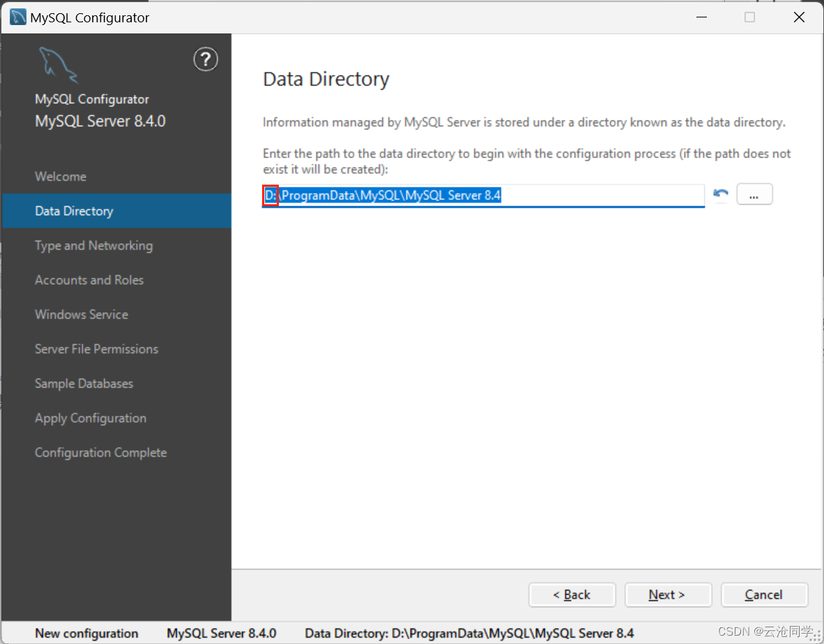The height and width of the screenshot is (644, 824).
Task: Open the Apply Configuration step
Action: pos(91,418)
